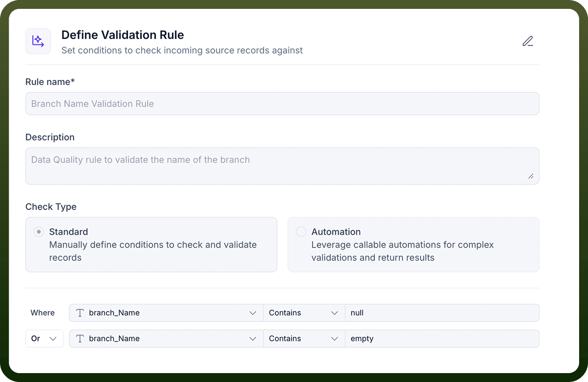
Task: Open Contains operator dropdown in Or row
Action: (x=304, y=338)
